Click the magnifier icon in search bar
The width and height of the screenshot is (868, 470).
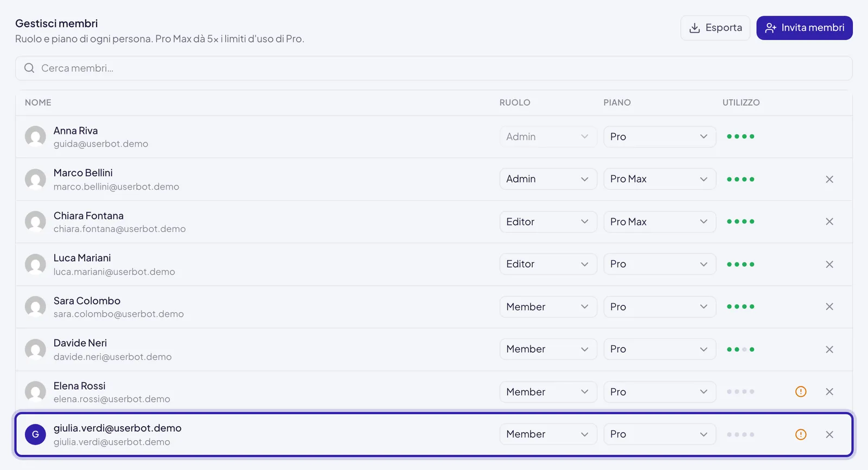point(29,68)
